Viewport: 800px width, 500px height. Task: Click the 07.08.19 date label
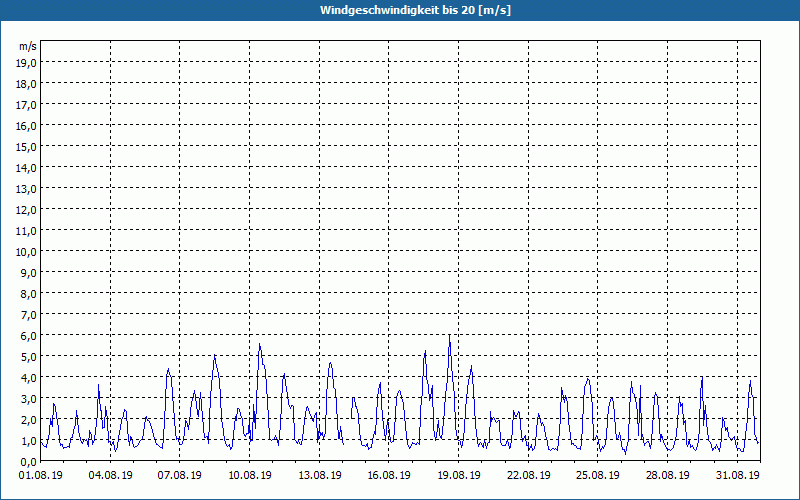tap(180, 475)
